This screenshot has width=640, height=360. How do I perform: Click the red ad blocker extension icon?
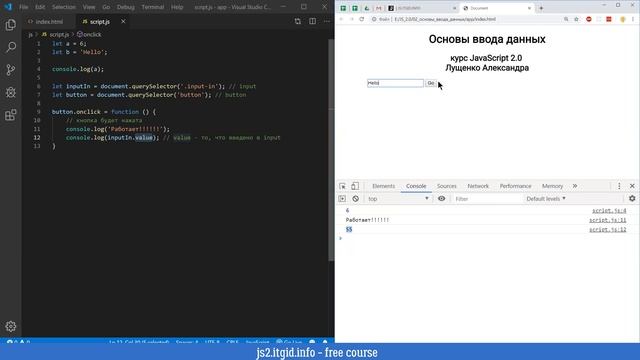point(589,19)
